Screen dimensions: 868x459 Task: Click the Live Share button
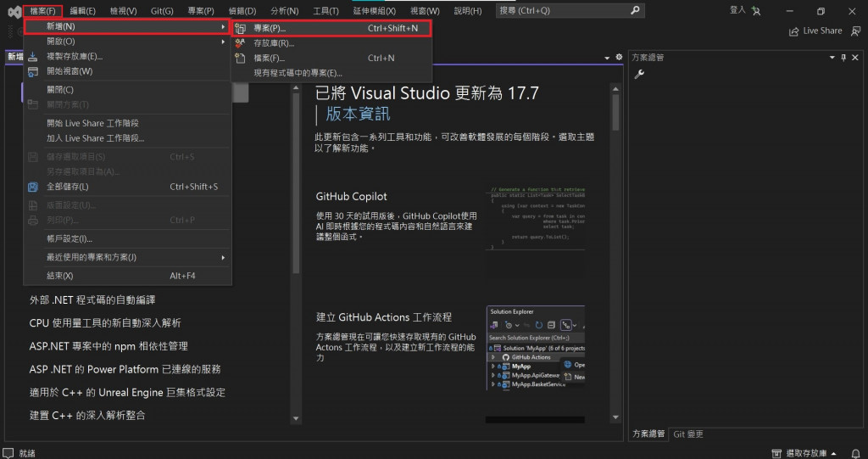[815, 31]
